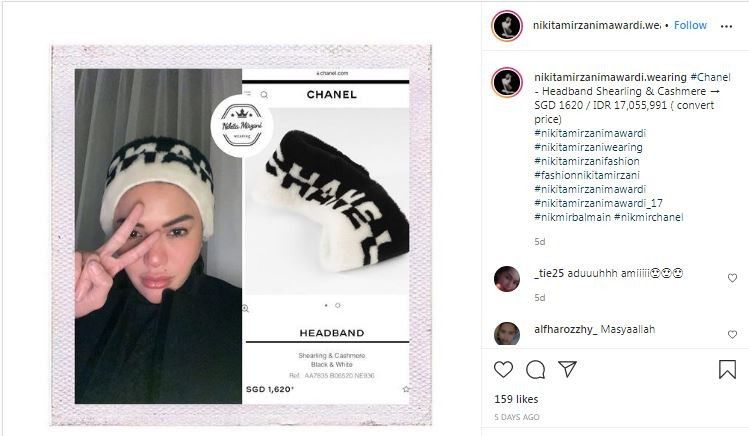The image size is (749, 436).
Task: Click the Chanel headband post image
Action: [x=242, y=235]
